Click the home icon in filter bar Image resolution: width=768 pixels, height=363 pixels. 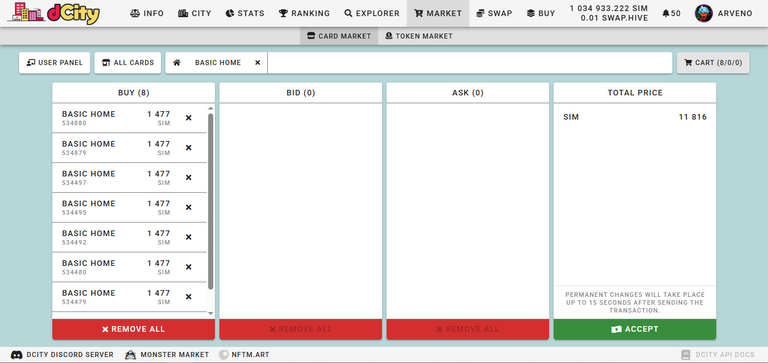[177, 63]
